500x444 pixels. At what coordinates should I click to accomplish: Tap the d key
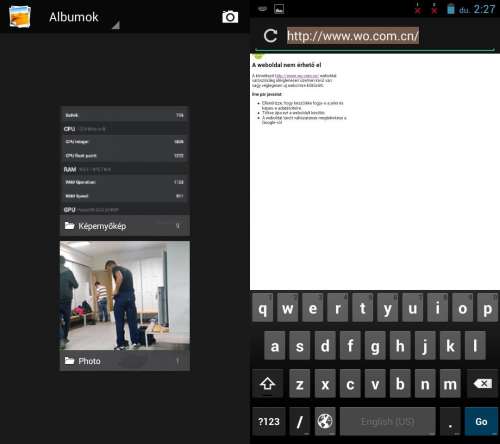325,346
